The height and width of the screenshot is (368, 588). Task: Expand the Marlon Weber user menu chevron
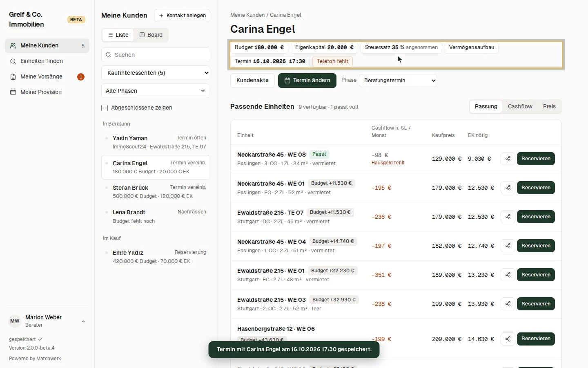click(83, 321)
